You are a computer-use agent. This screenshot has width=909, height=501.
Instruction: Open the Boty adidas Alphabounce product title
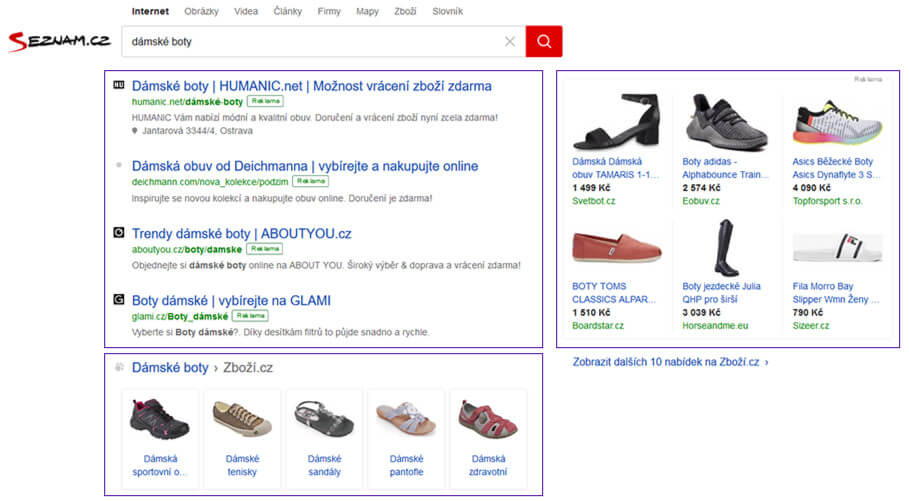pyautogui.click(x=725, y=168)
